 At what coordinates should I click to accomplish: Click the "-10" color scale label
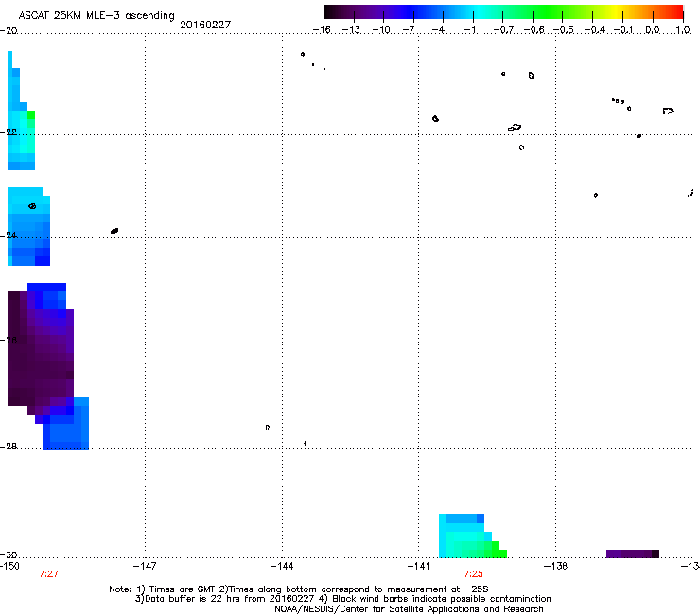(x=381, y=30)
